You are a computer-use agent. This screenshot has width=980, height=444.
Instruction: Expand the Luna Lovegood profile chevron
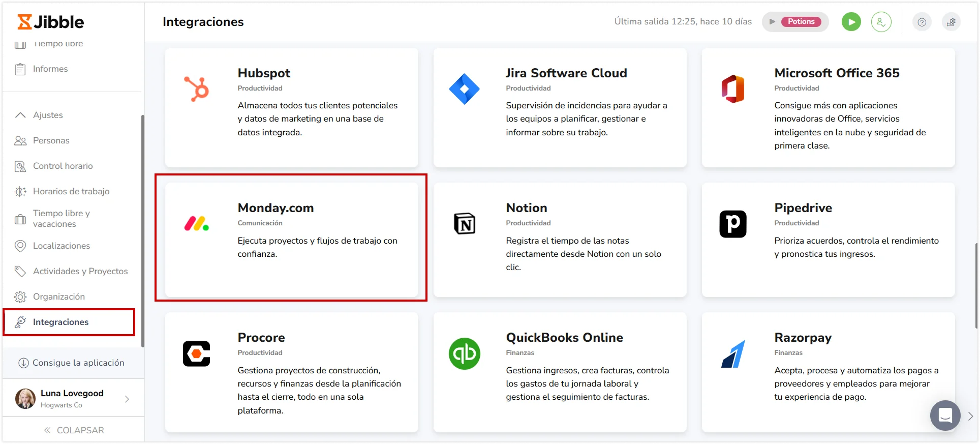(x=127, y=399)
